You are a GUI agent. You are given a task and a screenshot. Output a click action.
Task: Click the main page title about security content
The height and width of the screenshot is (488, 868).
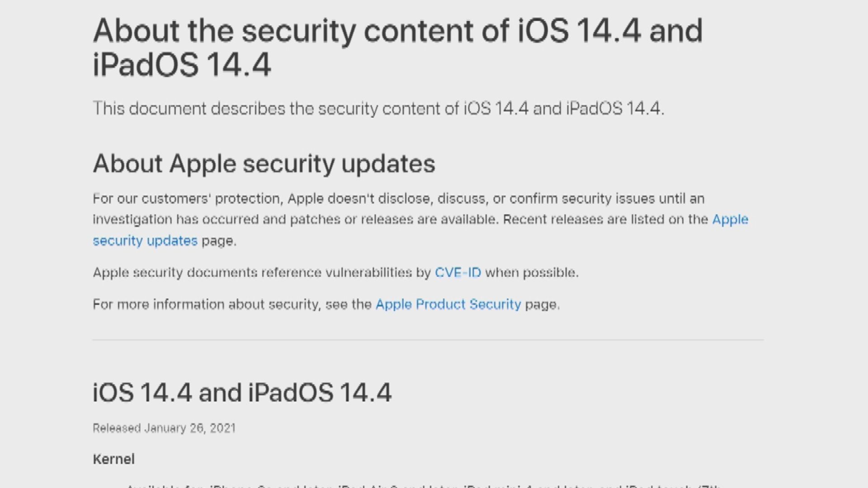[397, 47]
